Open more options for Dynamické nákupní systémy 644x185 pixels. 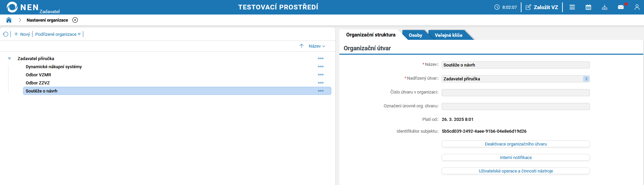click(320, 67)
